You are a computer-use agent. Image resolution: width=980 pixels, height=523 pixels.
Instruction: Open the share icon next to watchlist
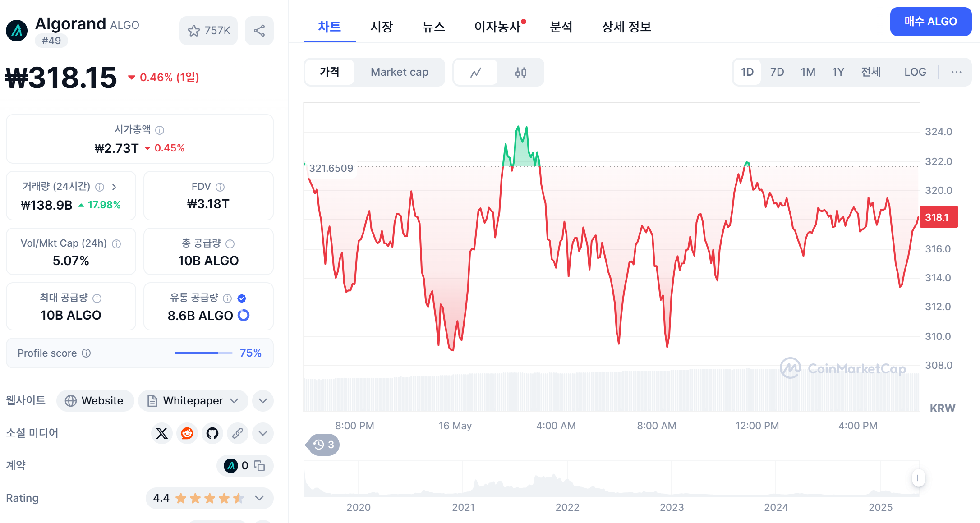259,31
